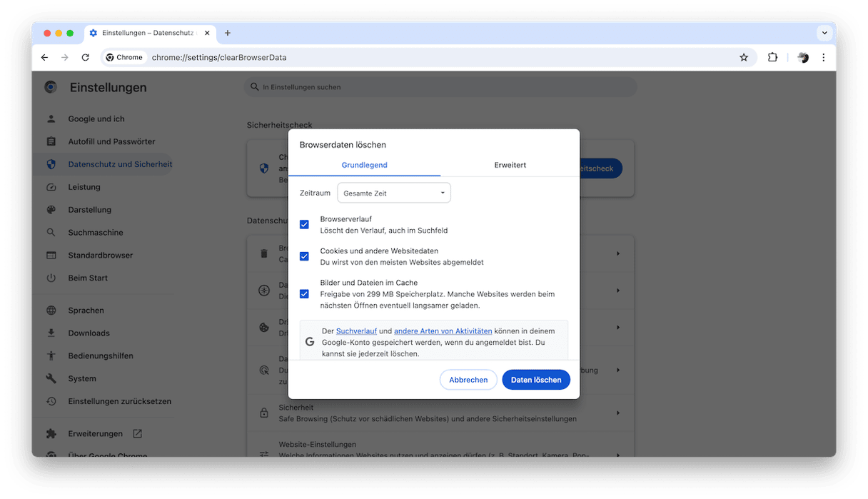This screenshot has height=499, width=868.
Task: Open System settings
Action: [x=82, y=379]
